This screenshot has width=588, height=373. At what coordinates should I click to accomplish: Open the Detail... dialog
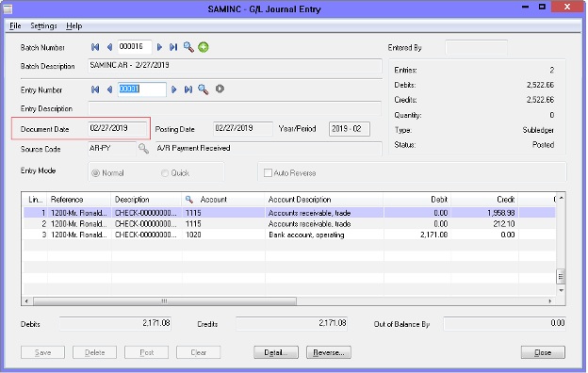[x=276, y=352]
